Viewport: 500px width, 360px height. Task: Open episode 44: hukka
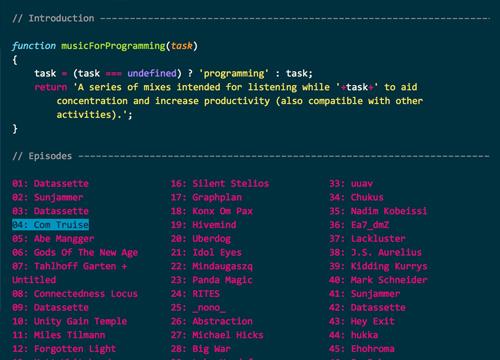click(354, 335)
